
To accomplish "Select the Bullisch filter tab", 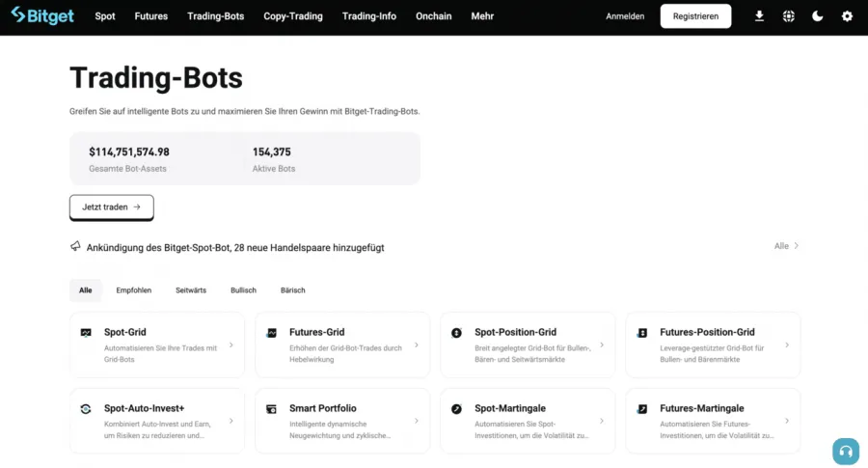I will 243,290.
